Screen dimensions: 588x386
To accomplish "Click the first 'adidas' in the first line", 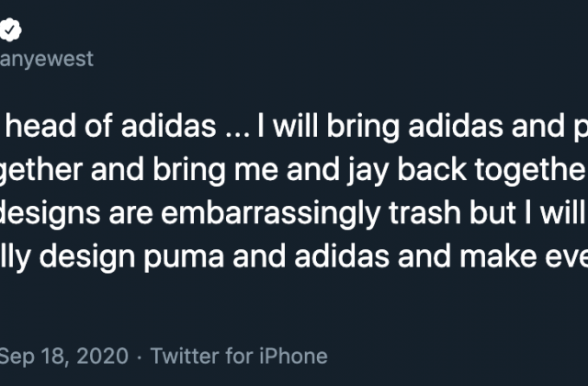I will click(x=169, y=126).
